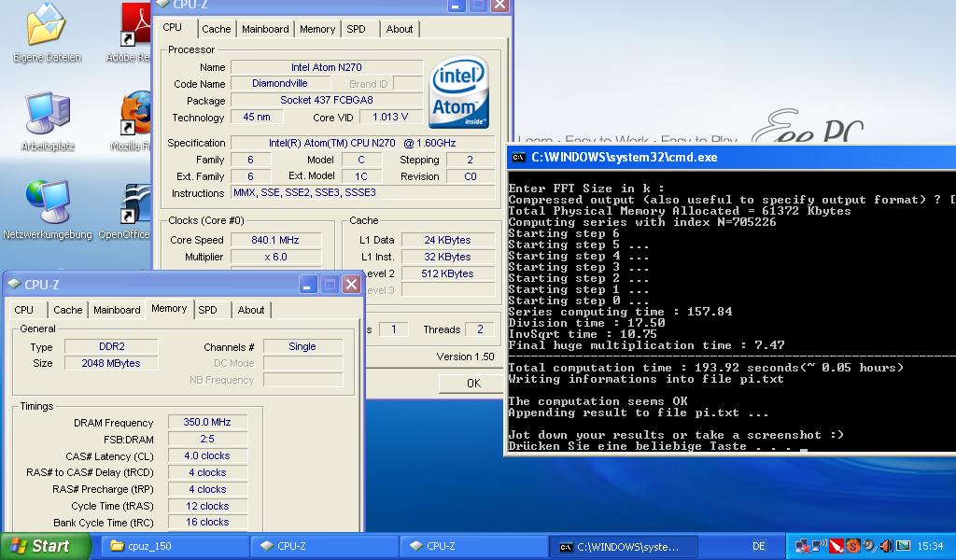Screen dimensions: 956x560
Task: Launch the Mozilla Firefox desktop shortcut
Action: pyautogui.click(x=133, y=122)
